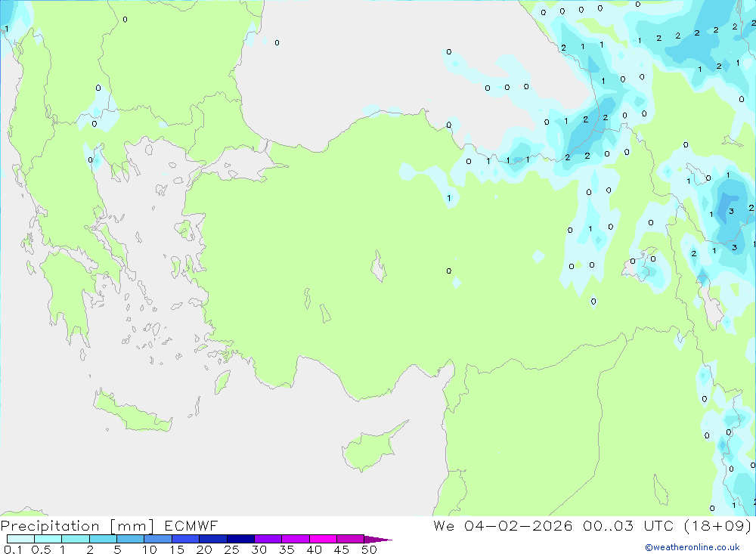Click the lone '0' value over Black Sea west
756x554 pixels.
pos(277,43)
